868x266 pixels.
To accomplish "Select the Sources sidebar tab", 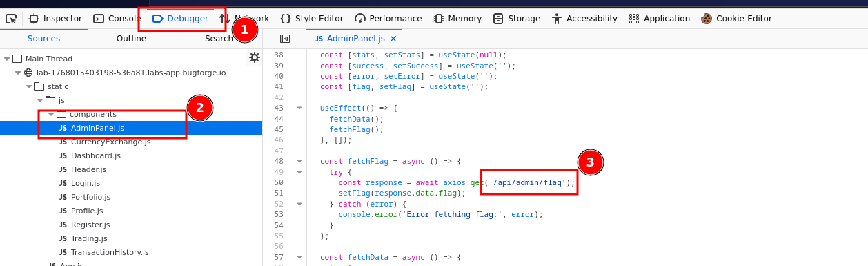I will (43, 39).
